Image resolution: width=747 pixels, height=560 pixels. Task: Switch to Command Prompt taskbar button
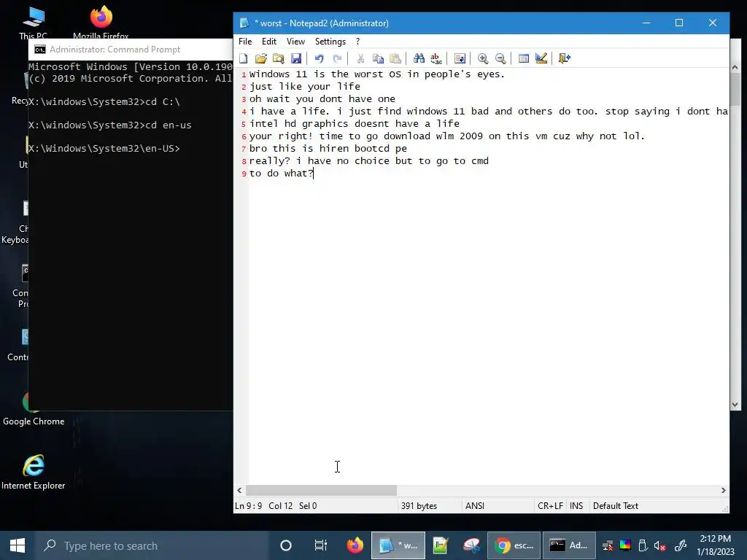[569, 545]
